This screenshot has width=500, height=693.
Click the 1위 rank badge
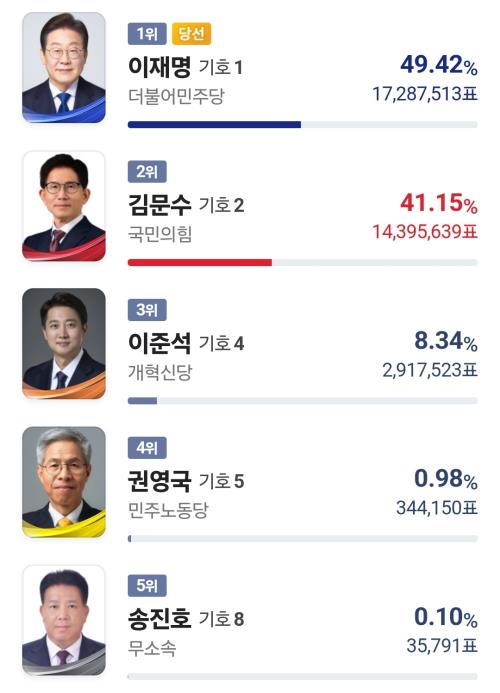pyautogui.click(x=147, y=34)
